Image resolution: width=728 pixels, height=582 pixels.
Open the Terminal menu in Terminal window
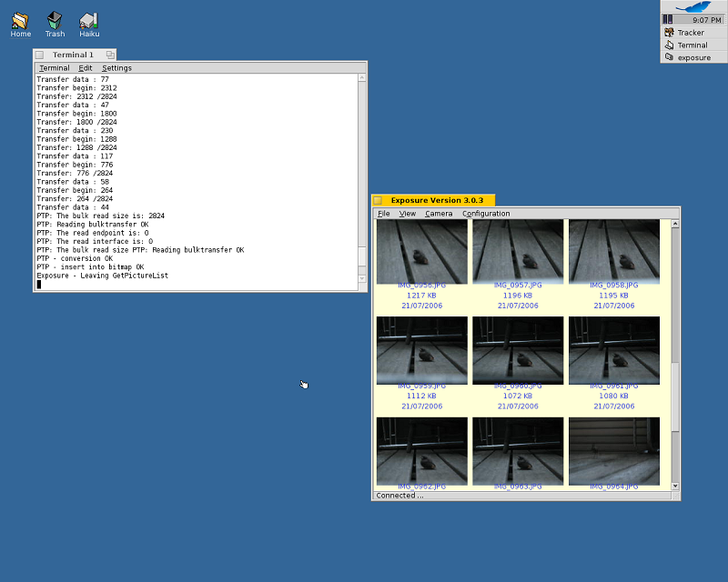tap(54, 68)
